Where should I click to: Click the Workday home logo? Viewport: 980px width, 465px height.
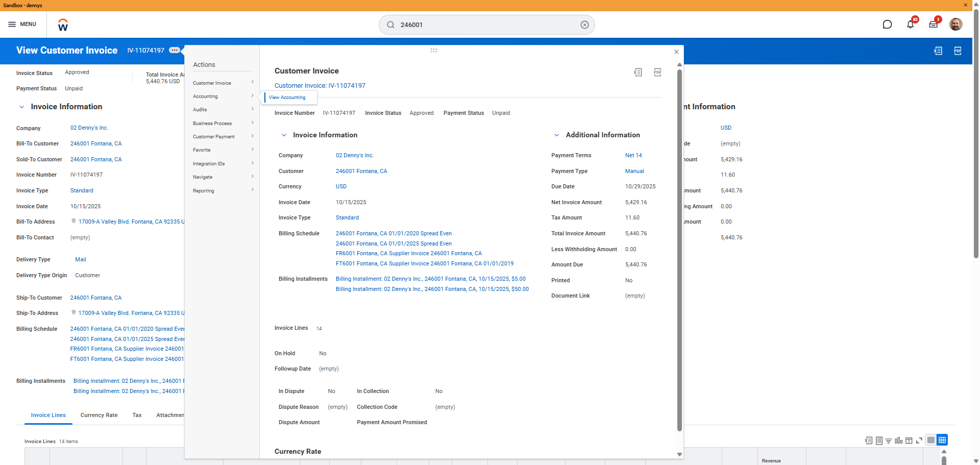pos(63,25)
